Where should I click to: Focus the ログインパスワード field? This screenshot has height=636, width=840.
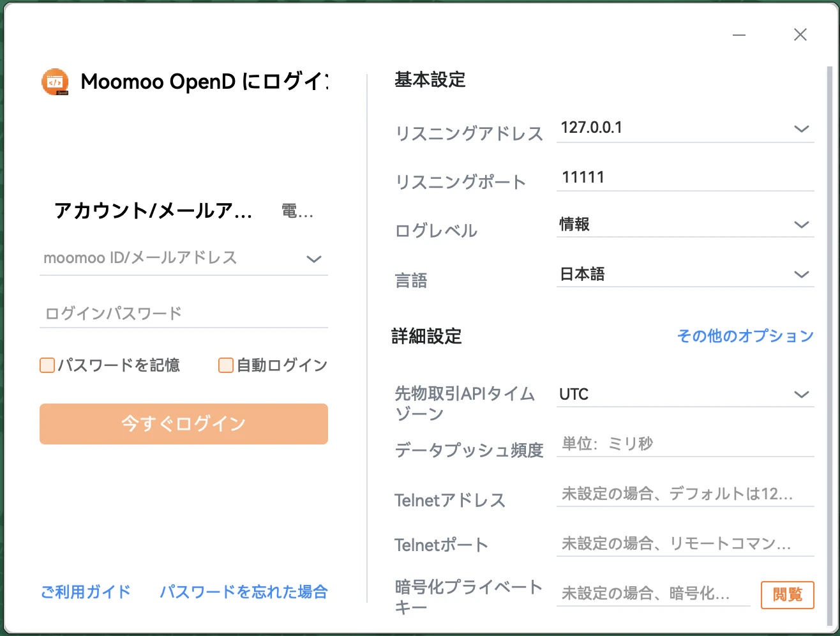[x=184, y=314]
